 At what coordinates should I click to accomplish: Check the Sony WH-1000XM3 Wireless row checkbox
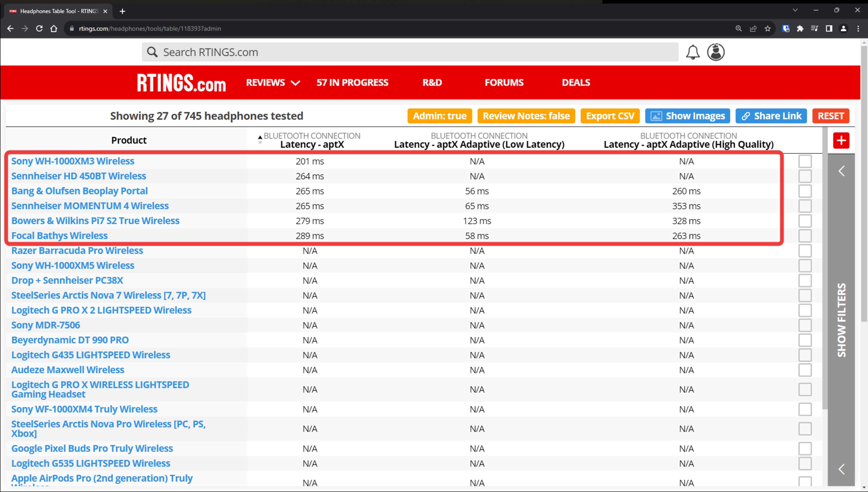[x=805, y=161]
